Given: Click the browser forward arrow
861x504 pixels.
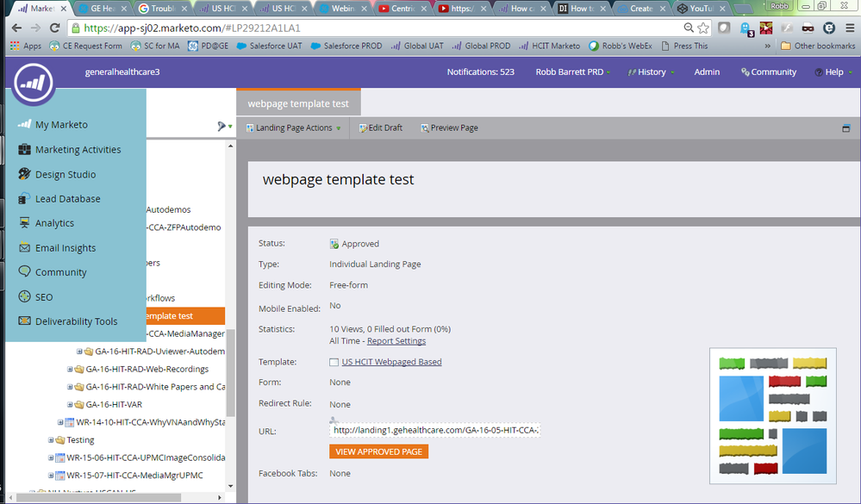Looking at the screenshot, I should click(35, 28).
